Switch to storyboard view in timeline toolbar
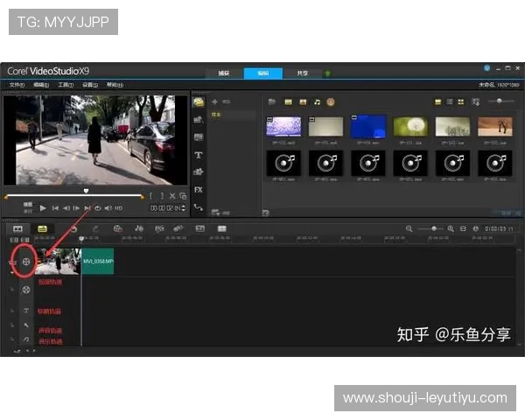Screen dimensions: 525x420 click(17, 228)
